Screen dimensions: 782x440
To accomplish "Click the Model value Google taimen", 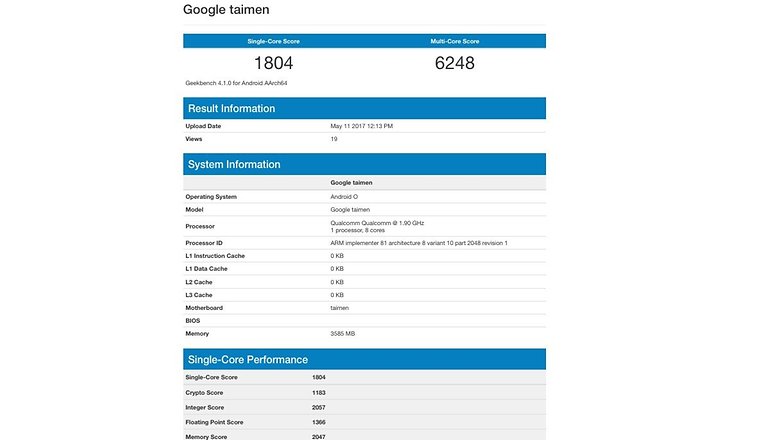I will pos(350,210).
